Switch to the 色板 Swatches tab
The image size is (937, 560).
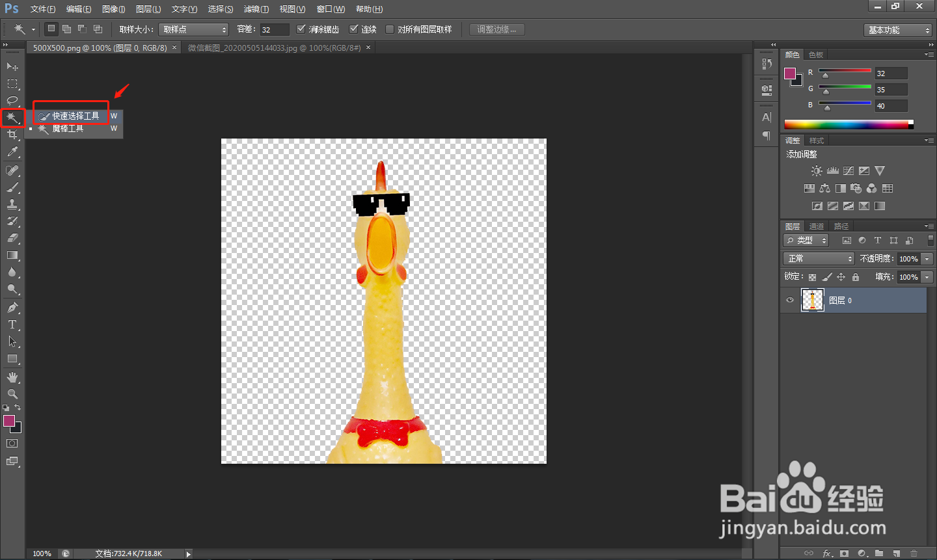[816, 55]
